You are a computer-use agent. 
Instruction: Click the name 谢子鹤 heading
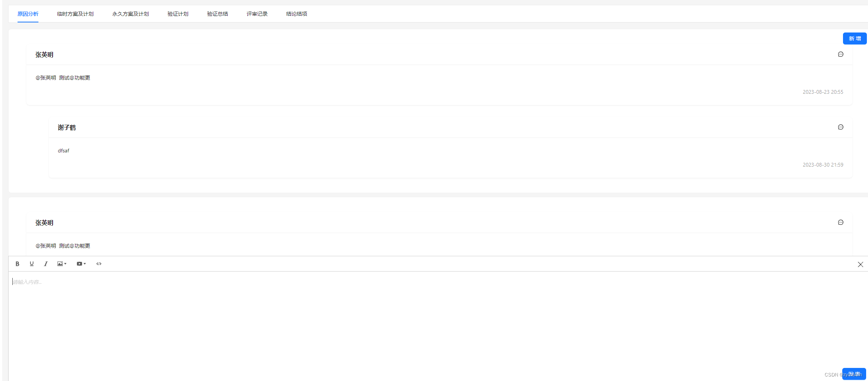[67, 127]
